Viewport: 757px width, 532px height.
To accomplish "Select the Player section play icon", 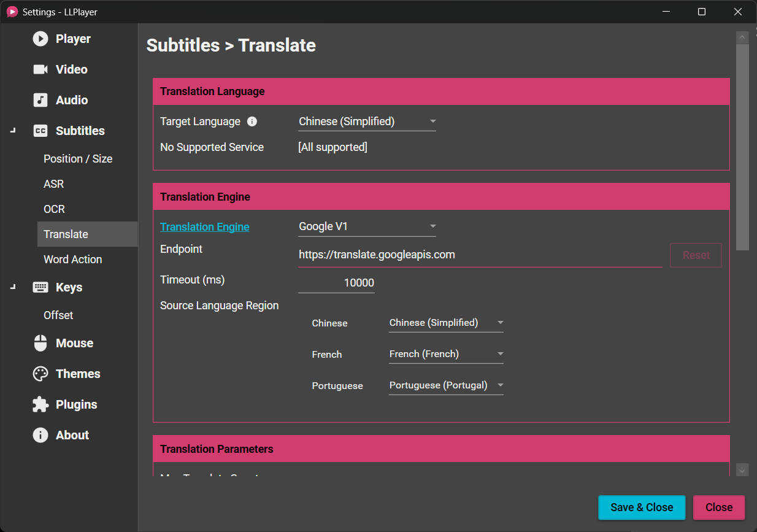I will [39, 39].
